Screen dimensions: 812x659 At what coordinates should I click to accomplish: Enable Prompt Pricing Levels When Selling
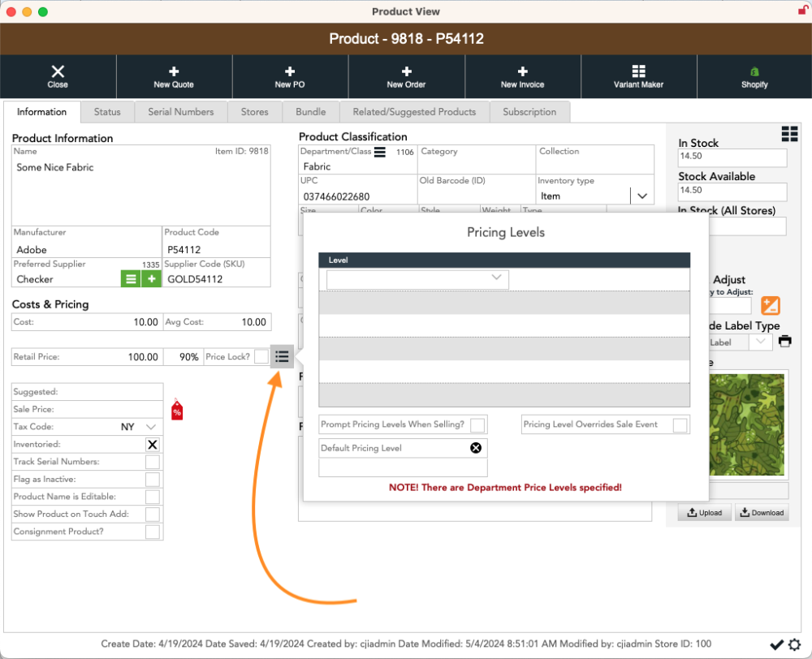pos(477,424)
